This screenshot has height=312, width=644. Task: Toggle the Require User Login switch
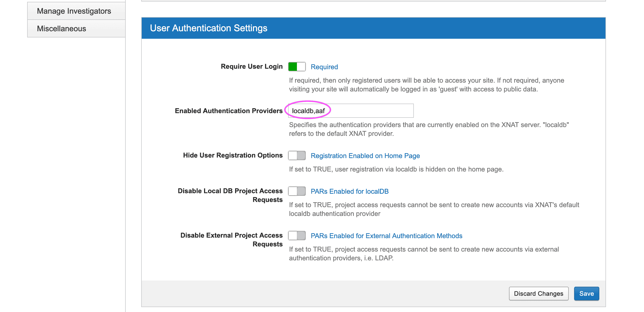click(297, 67)
